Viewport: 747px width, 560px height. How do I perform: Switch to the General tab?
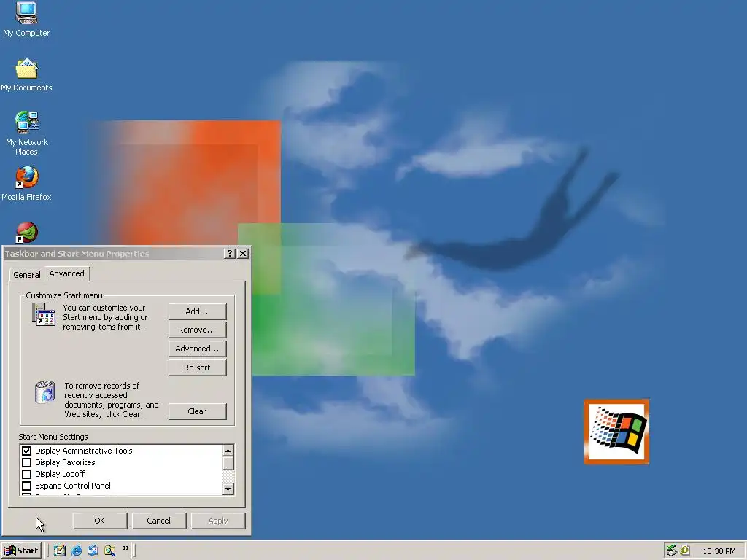[27, 275]
